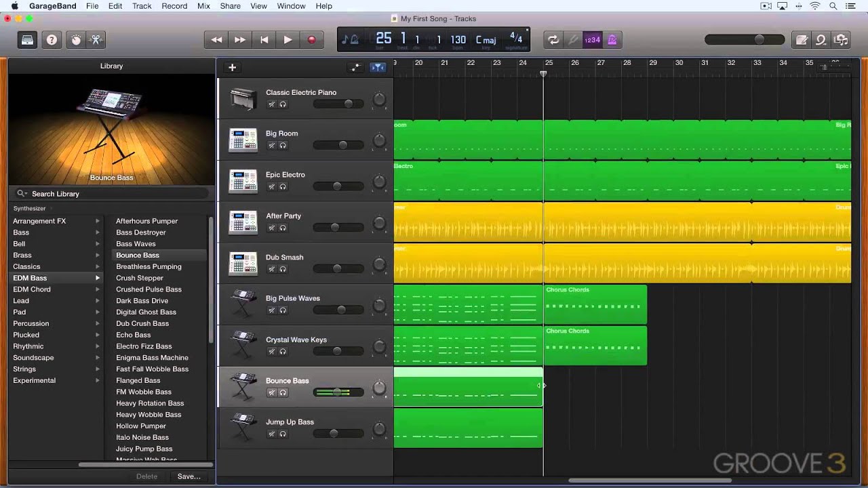Adjust the Dub Smash volume slider
Screen dimensions: 868x488
pyautogui.click(x=338, y=268)
